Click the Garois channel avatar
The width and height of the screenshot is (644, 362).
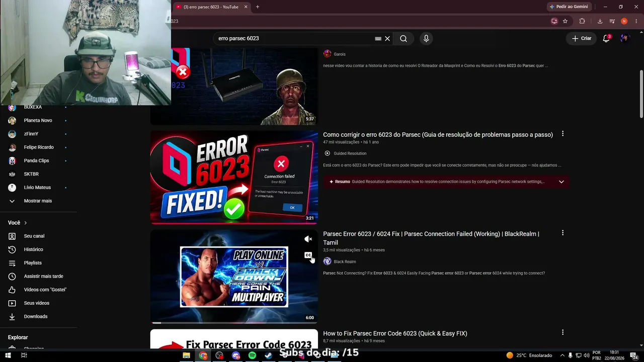(327, 54)
